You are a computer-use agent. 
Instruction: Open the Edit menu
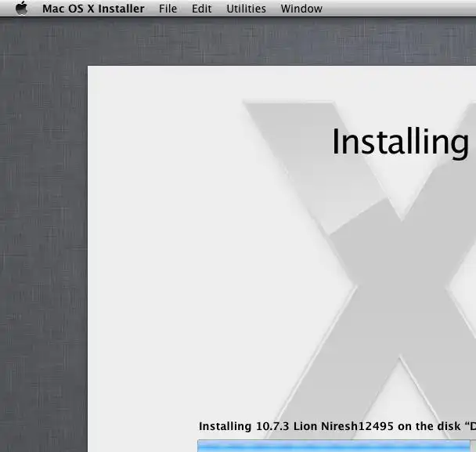point(201,9)
